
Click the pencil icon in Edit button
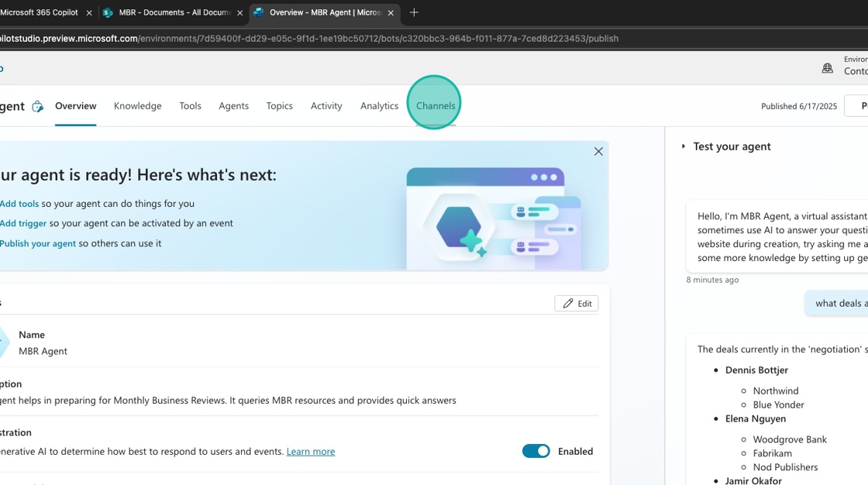point(568,304)
